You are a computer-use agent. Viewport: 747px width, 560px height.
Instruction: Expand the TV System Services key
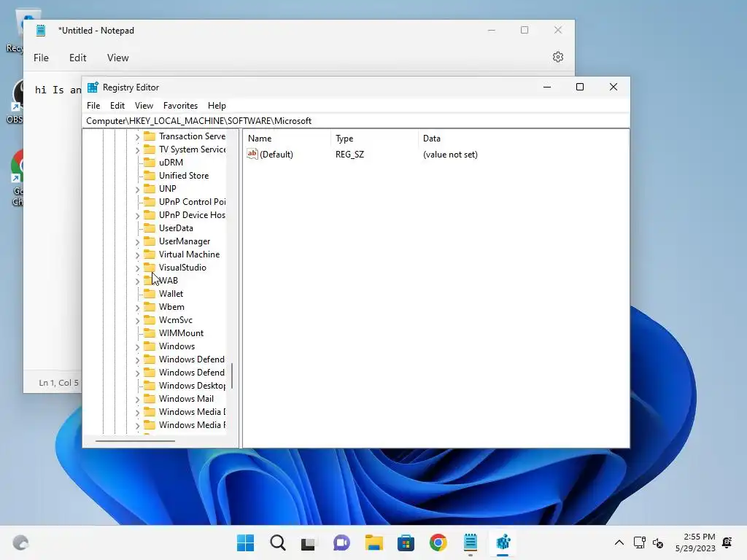[x=137, y=150]
